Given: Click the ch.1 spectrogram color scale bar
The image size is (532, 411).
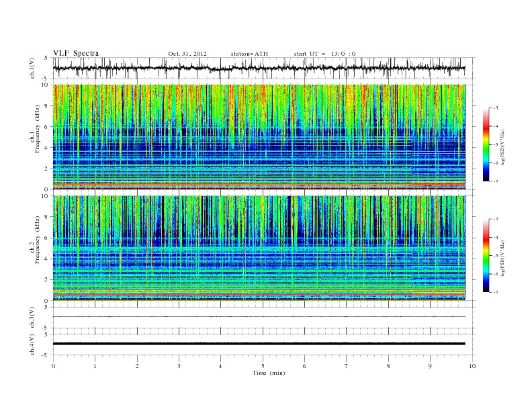Looking at the screenshot, I should point(486,144).
